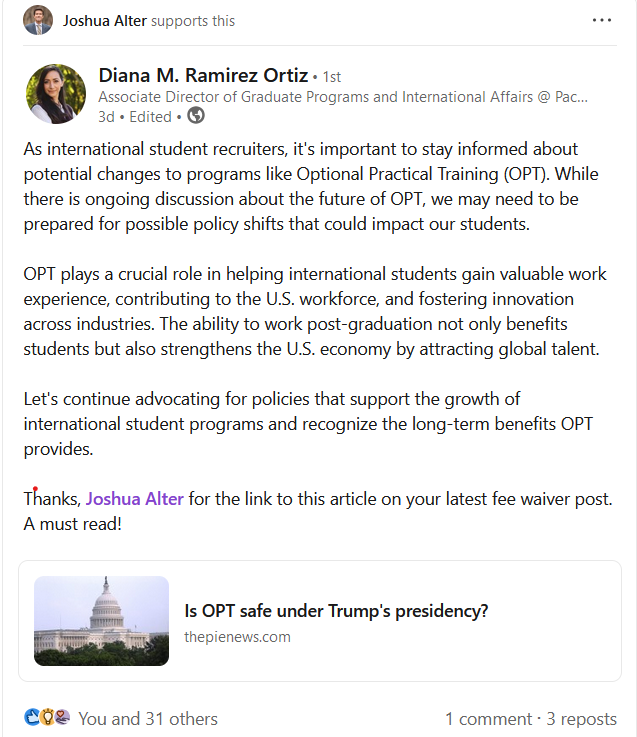637x737 pixels.
Task: Follow the purple Joshua Alter mention link
Action: [134, 499]
